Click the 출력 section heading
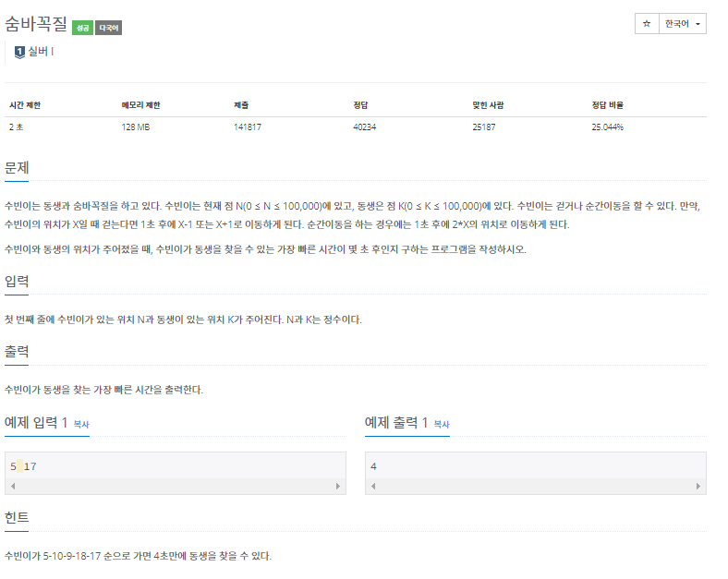Screen dimensions: 728x579 coord(17,352)
